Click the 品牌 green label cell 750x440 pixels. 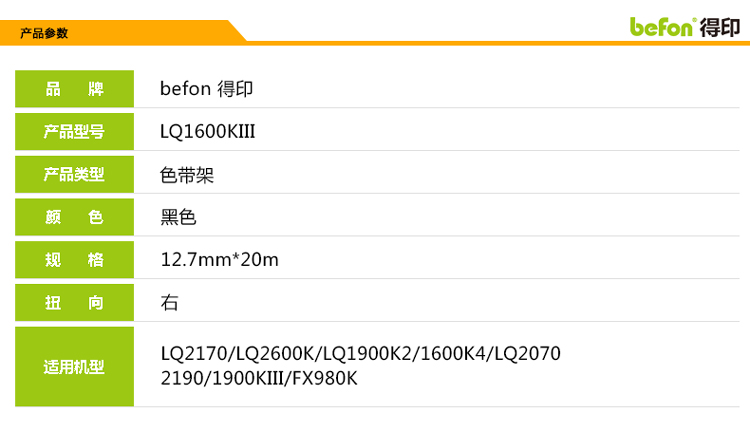(x=75, y=89)
